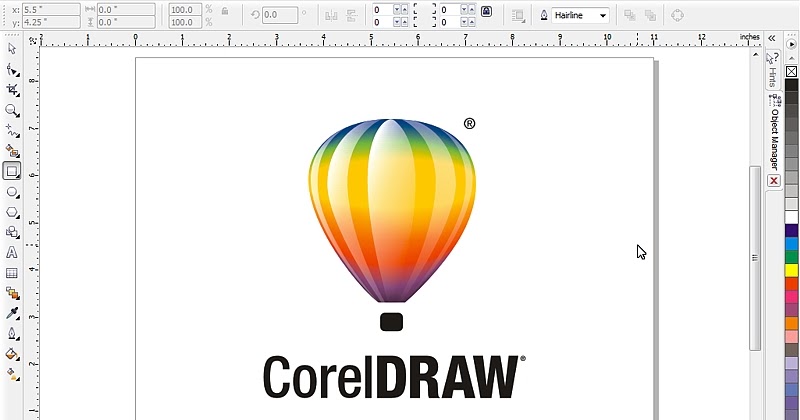Select the Eyedropper tool
Viewport: 800px width, 420px height.
12,313
